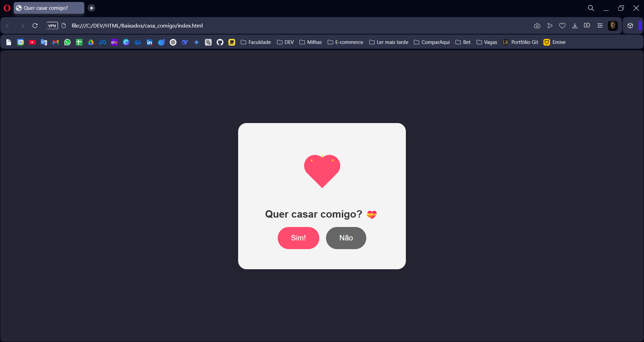Viewport: 644px width, 342px height.
Task: Expand the Vagas bookmarks folder
Action: [487, 42]
